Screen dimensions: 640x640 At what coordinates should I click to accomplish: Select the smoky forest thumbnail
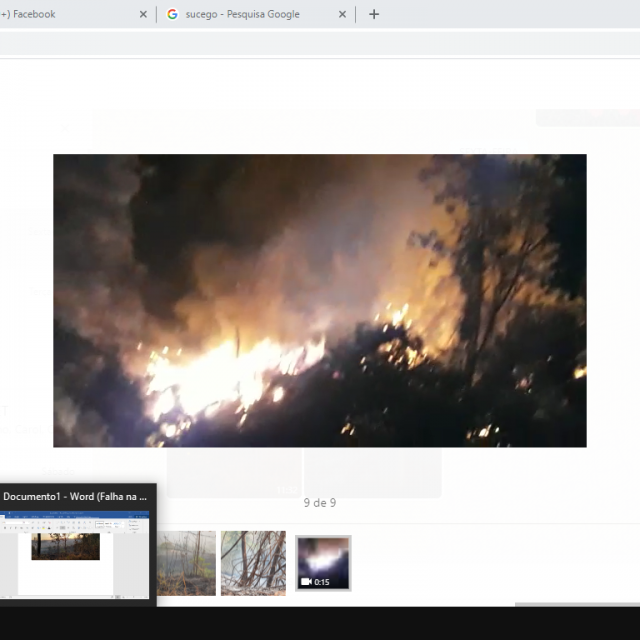187,563
